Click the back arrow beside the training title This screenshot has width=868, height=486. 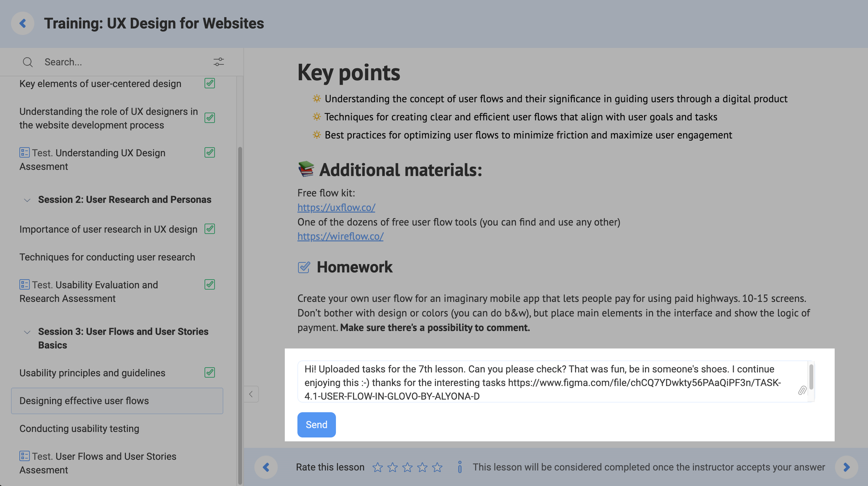tap(23, 23)
